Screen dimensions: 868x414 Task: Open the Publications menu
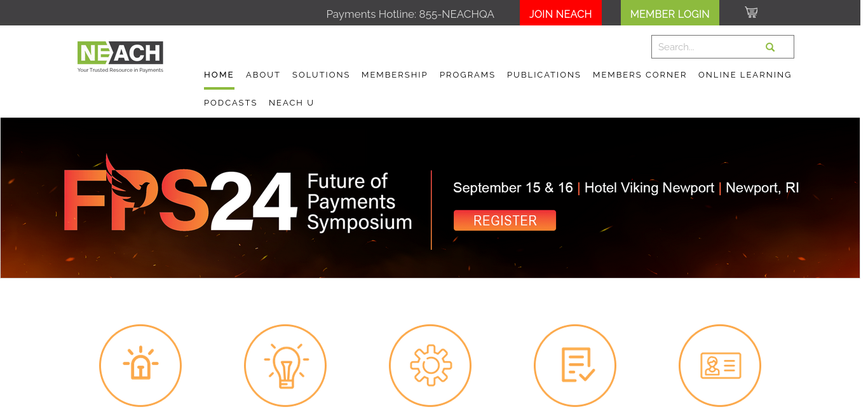[x=544, y=75]
